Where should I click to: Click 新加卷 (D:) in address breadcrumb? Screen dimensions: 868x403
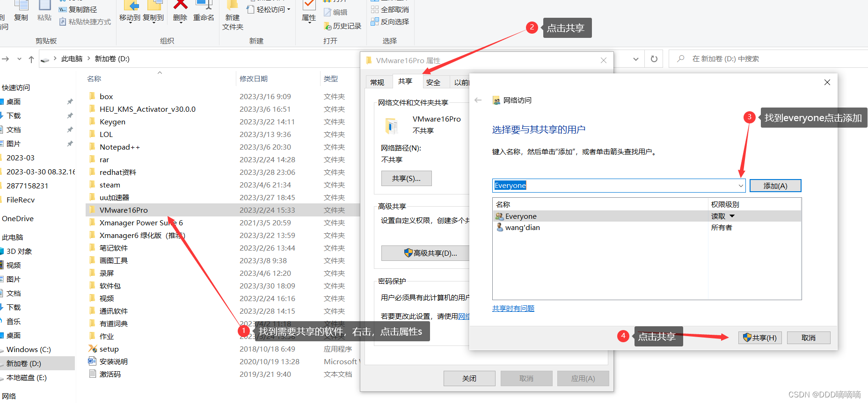click(x=112, y=59)
